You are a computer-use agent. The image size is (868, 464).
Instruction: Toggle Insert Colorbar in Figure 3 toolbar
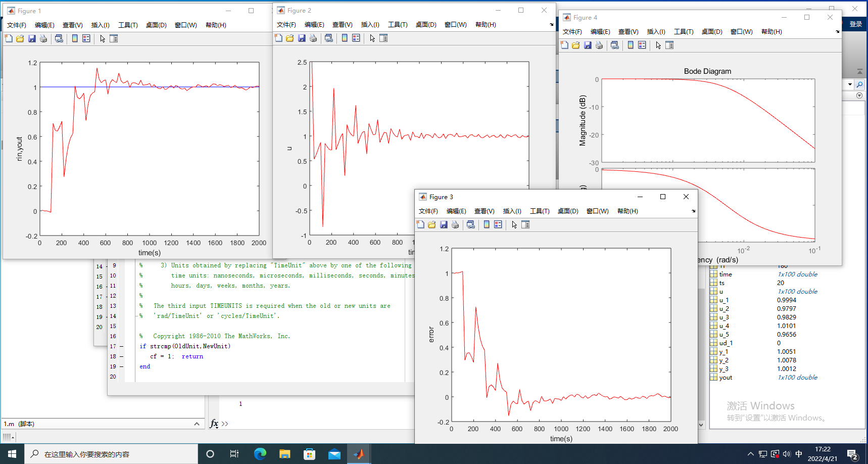(487, 224)
